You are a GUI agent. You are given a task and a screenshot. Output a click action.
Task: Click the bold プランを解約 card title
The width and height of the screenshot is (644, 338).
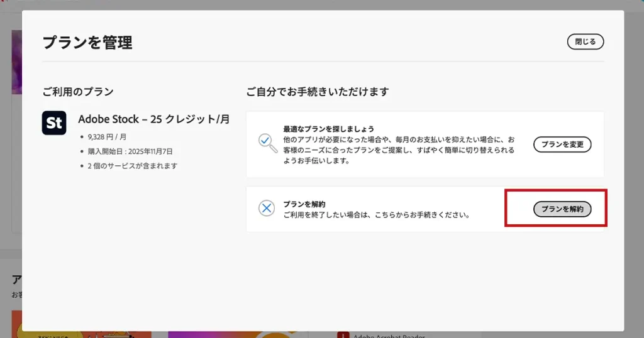point(304,204)
